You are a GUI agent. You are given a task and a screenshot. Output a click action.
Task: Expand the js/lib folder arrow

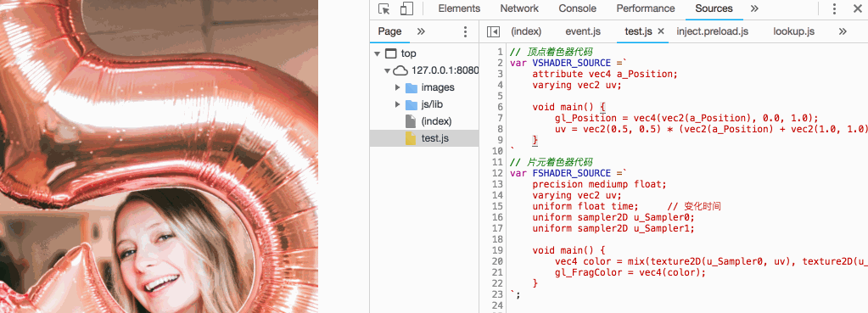point(397,104)
